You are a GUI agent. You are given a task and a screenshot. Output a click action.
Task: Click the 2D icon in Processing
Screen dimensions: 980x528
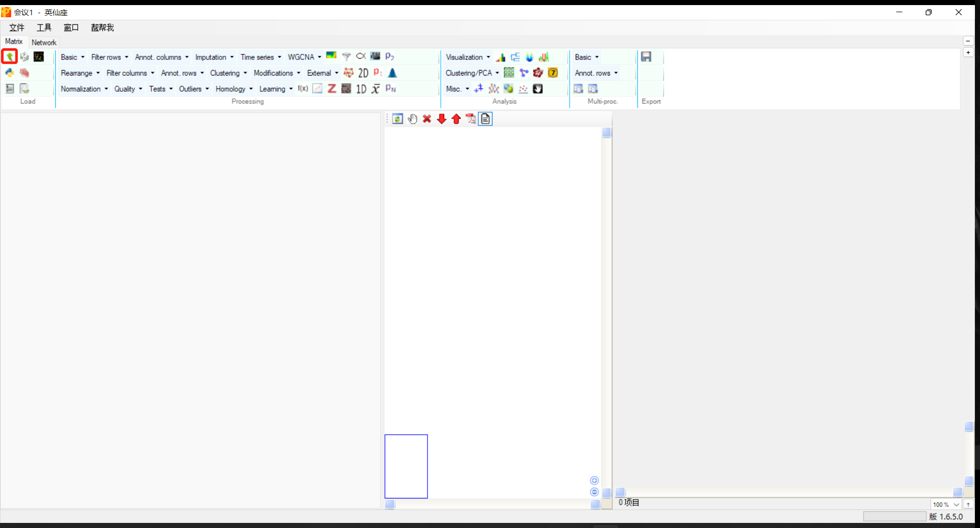pos(363,73)
